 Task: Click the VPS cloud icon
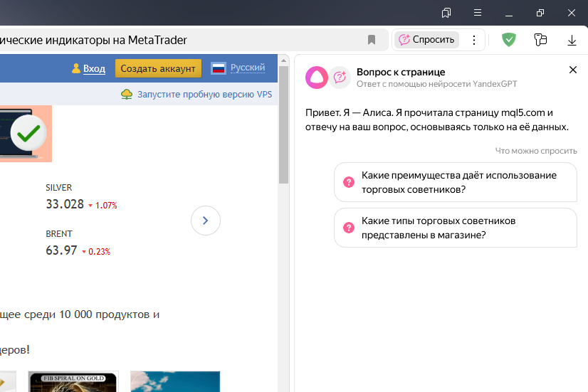coord(127,95)
